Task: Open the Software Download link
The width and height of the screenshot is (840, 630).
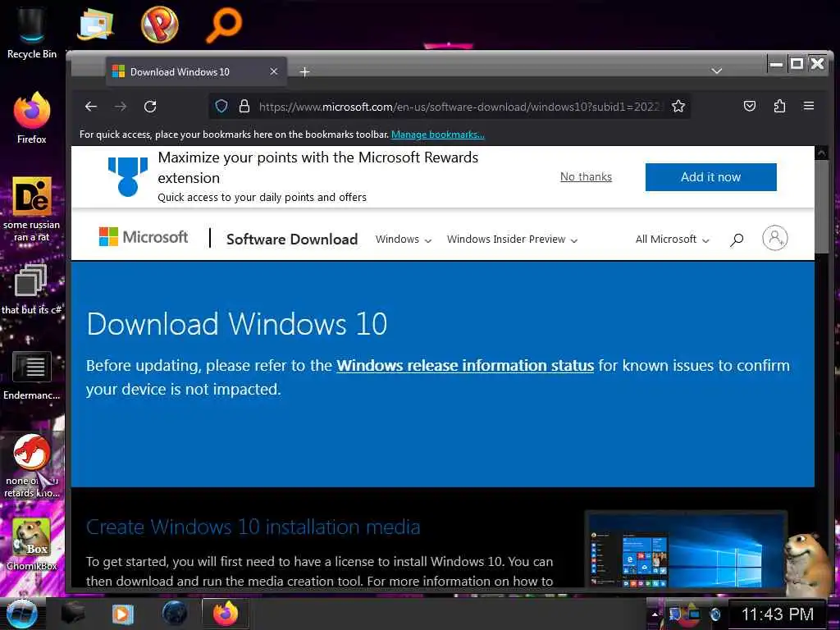Action: 292,239
